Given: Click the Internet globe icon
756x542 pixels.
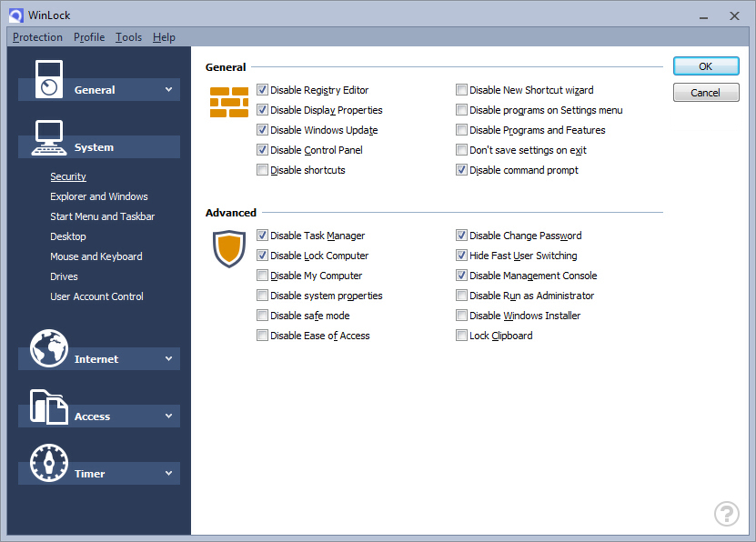Looking at the screenshot, I should coord(49,348).
